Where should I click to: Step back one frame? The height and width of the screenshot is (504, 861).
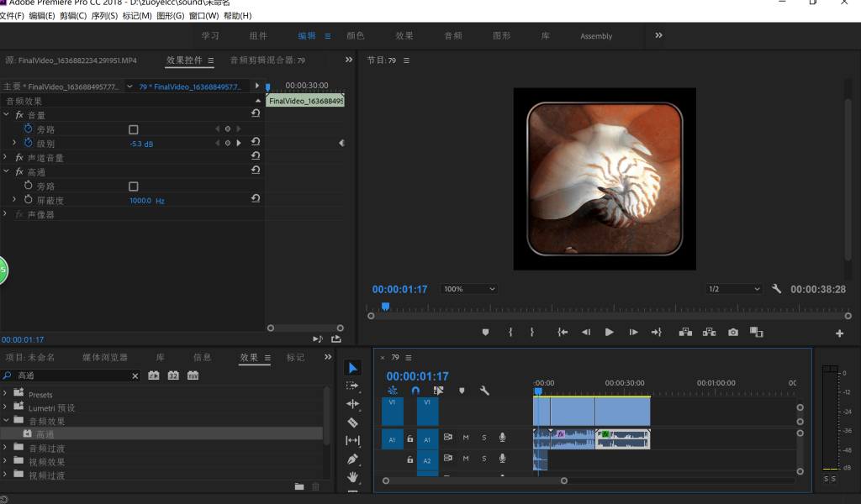(586, 333)
